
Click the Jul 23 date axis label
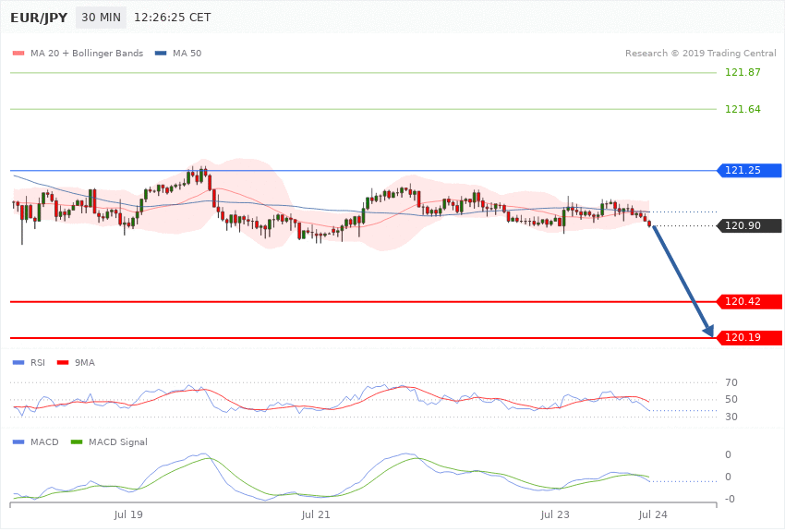pyautogui.click(x=555, y=514)
